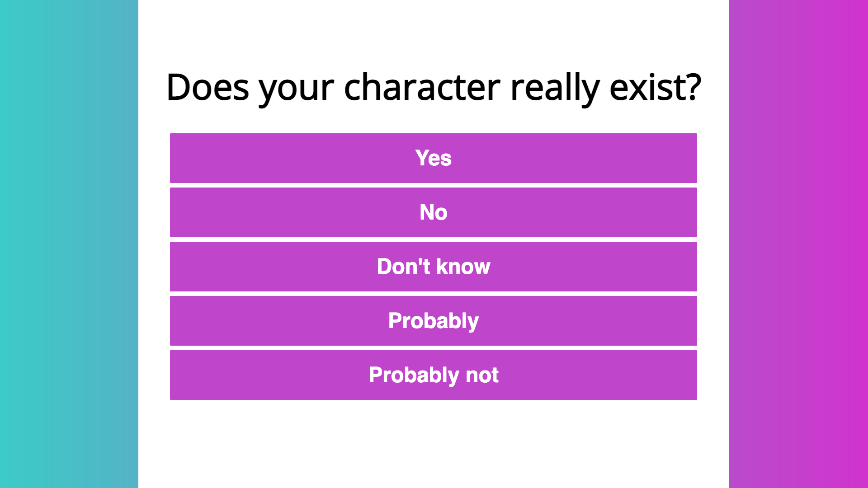Viewport: 868px width, 488px height.
Task: Click the word 'exist?' in the question
Action: [656, 87]
